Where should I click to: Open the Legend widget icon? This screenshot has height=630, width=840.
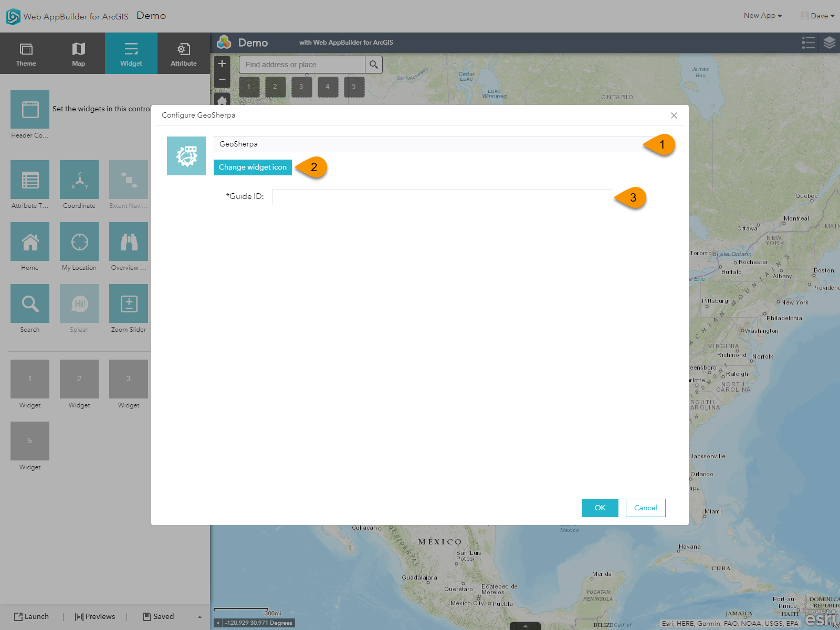[808, 43]
